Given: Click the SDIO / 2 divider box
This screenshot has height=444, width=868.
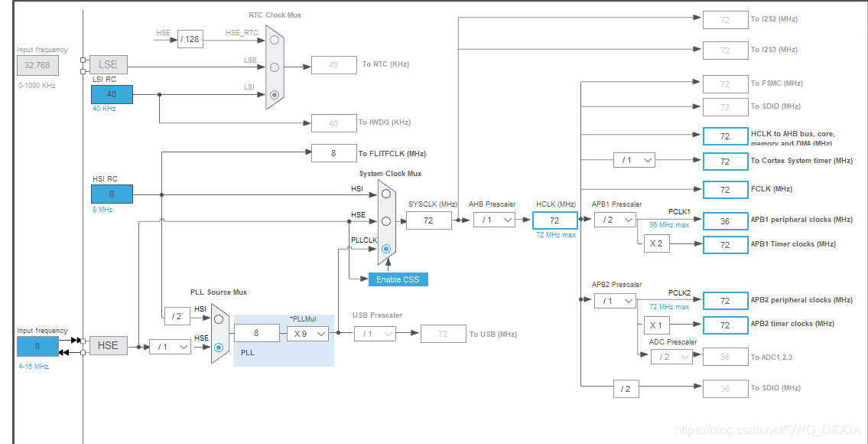Looking at the screenshot, I should 626,389.
